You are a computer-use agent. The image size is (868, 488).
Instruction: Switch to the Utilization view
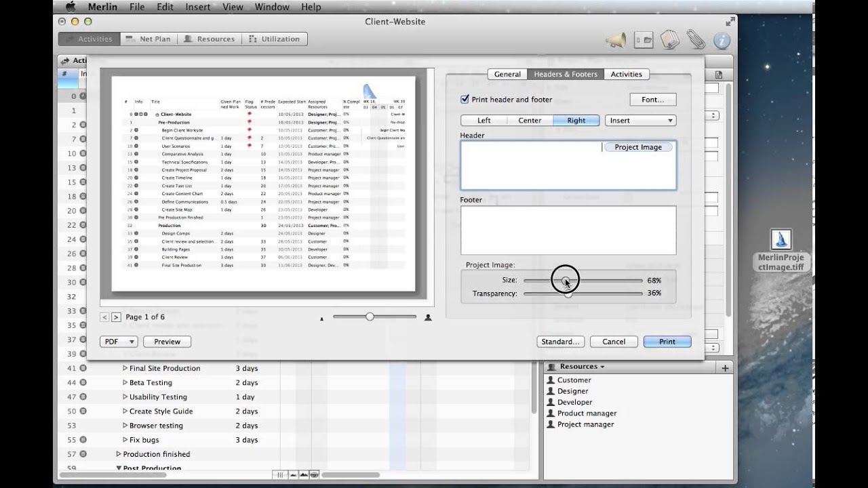coord(274,39)
